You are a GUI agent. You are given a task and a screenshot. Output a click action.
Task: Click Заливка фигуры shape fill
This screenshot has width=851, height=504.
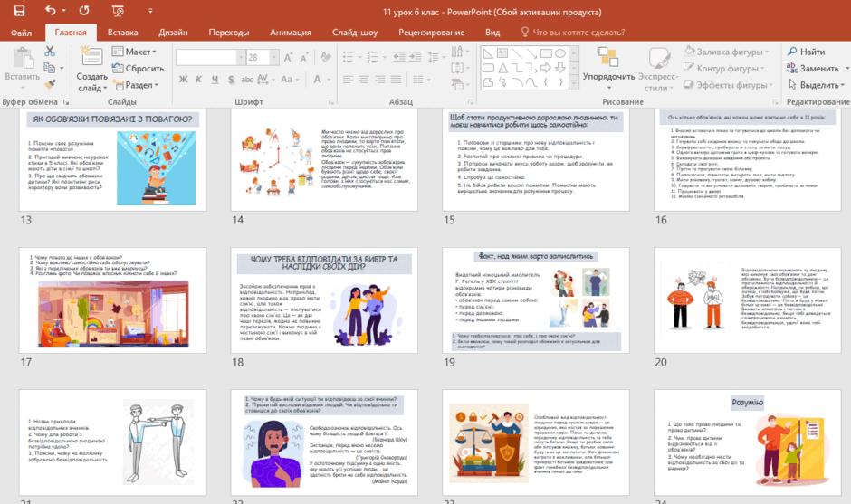pos(726,52)
